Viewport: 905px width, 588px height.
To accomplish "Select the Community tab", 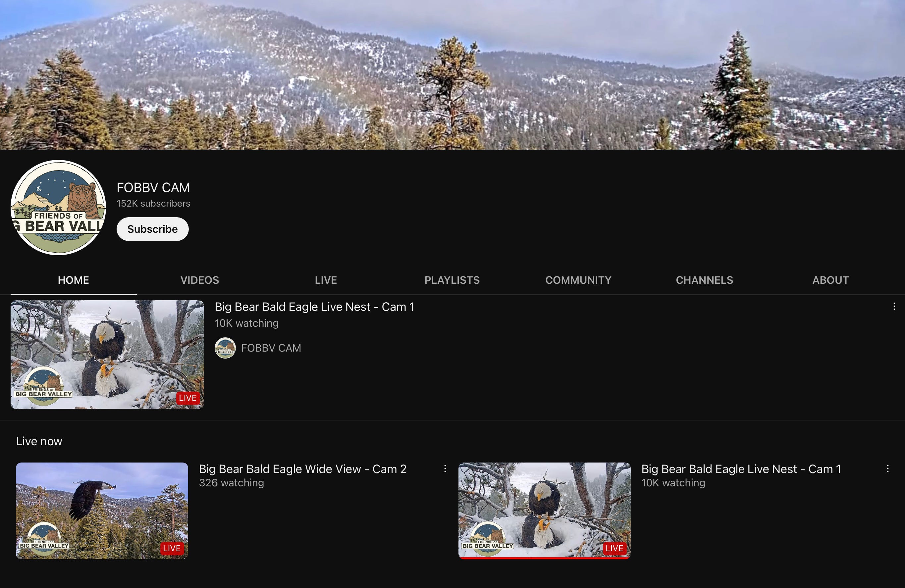I will [x=578, y=280].
